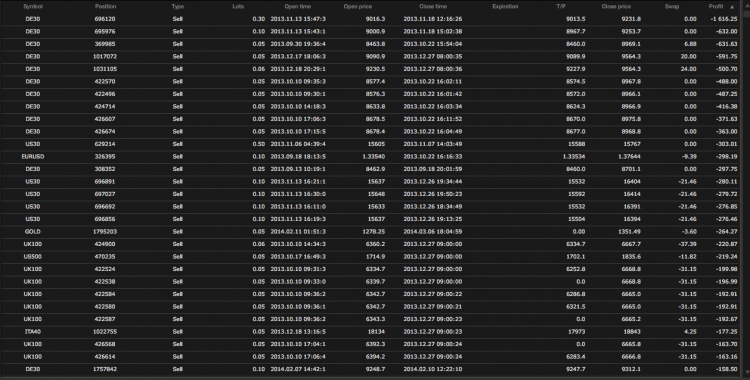Screen dimensions: 750x380
Task: Click position number 1031105
Action: 105,69
